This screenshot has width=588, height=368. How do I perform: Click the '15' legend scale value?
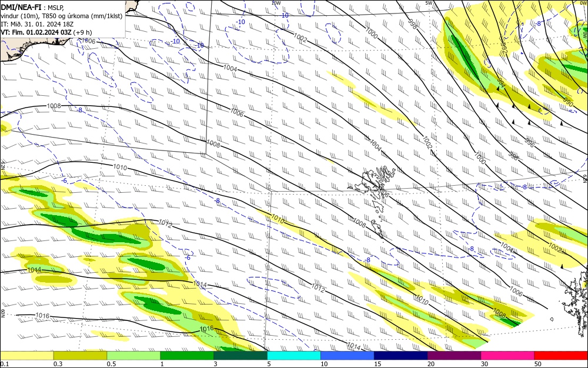(377, 364)
